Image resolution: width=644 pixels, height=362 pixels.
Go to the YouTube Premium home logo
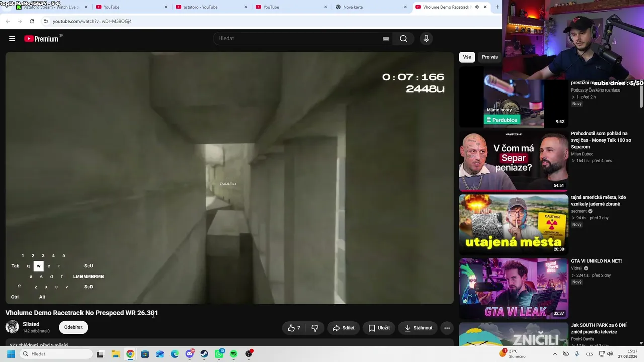[x=41, y=39]
